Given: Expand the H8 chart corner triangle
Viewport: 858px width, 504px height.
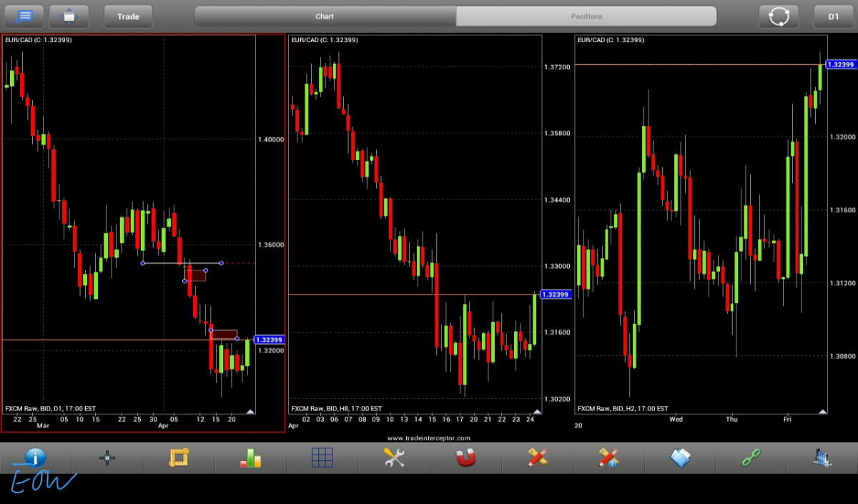Looking at the screenshot, I should point(536,411).
